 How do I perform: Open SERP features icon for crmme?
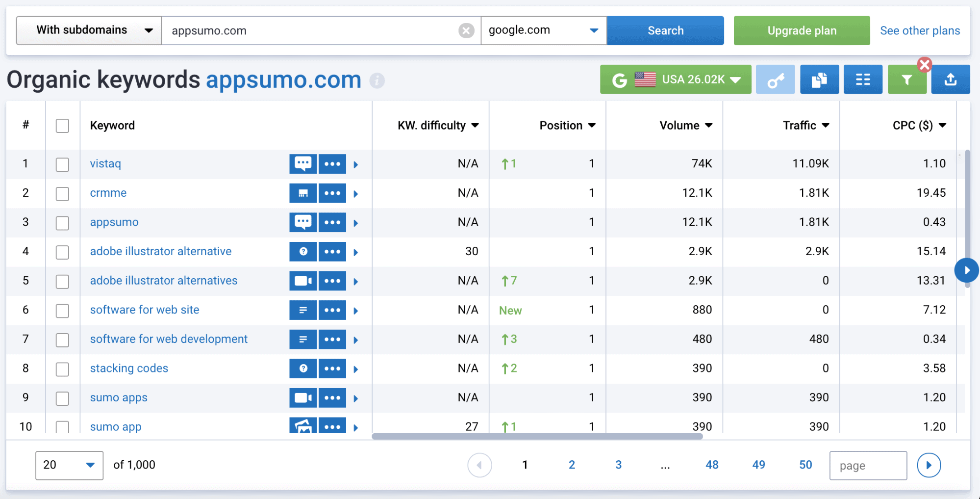pyautogui.click(x=303, y=193)
